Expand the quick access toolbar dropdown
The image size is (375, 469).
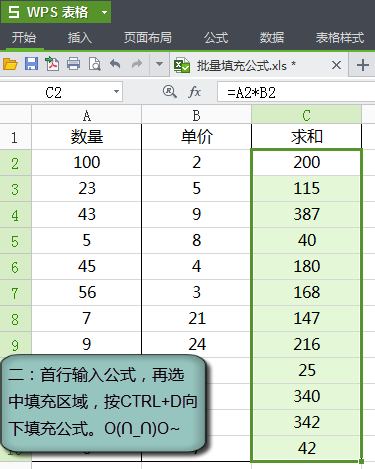click(x=159, y=64)
